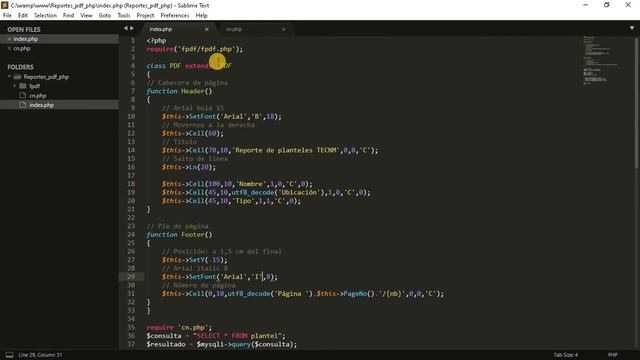This screenshot has width=640, height=360.
Task: Click the require 'cn.php' line
Action: [179, 327]
